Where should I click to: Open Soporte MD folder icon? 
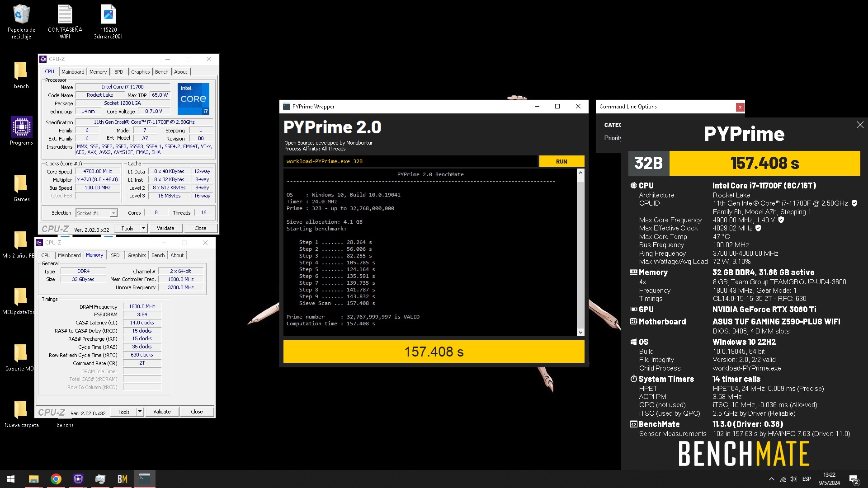(x=19, y=357)
